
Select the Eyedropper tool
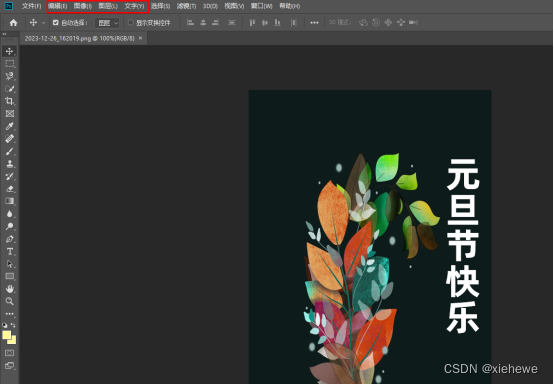10,126
